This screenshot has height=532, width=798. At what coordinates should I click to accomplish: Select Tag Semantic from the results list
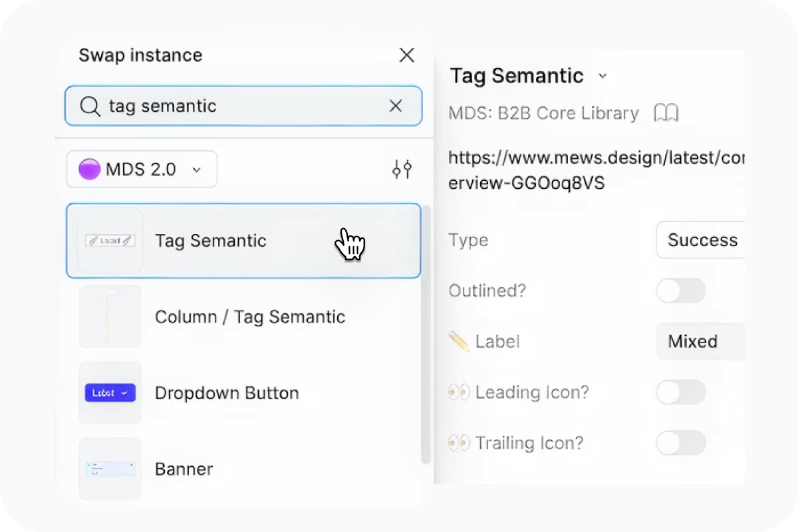pos(210,241)
